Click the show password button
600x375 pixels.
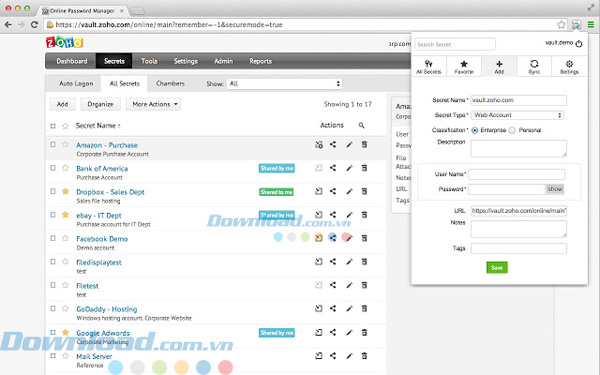[x=555, y=189]
